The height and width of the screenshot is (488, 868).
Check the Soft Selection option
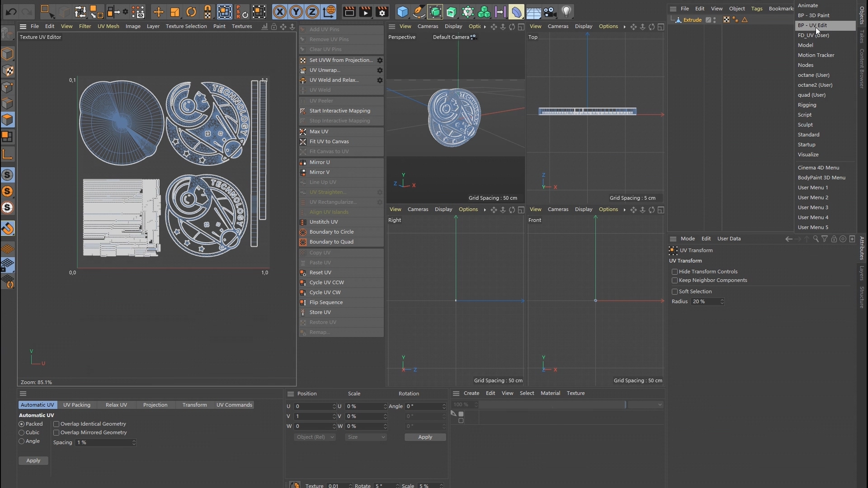pyautogui.click(x=675, y=291)
